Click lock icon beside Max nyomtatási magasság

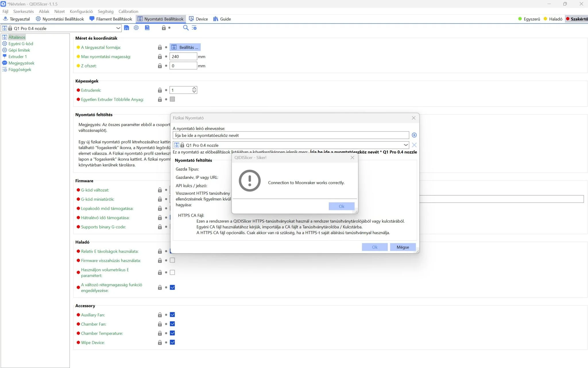coord(160,57)
